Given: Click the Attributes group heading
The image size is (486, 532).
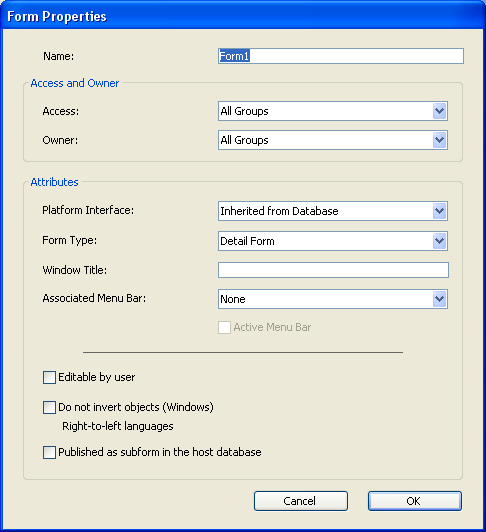Looking at the screenshot, I should [54, 182].
